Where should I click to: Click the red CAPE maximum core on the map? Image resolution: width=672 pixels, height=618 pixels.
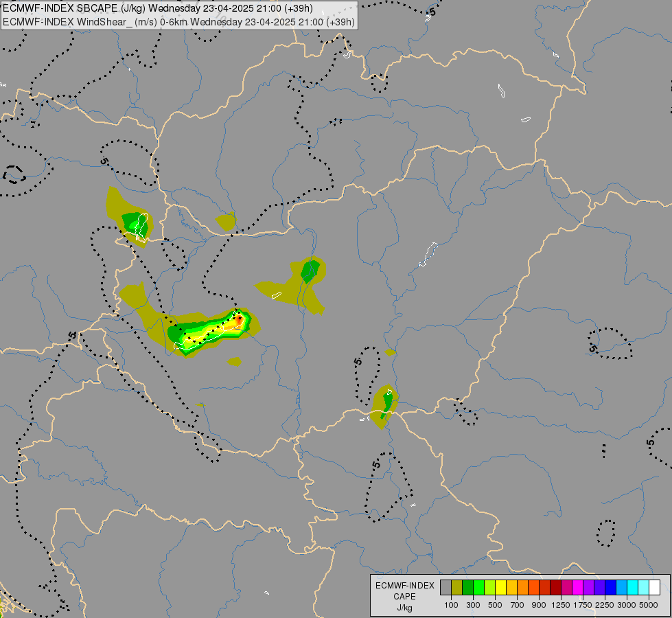[x=240, y=319]
